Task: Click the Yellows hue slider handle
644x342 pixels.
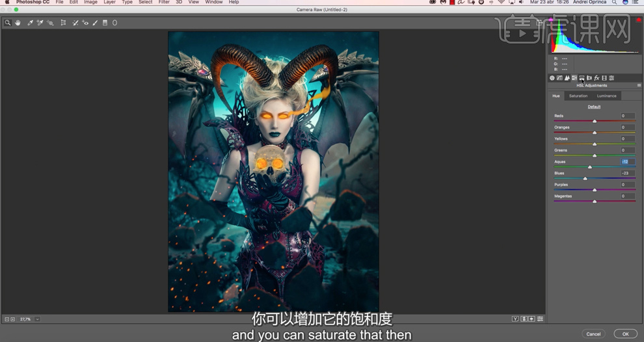Action: click(595, 144)
